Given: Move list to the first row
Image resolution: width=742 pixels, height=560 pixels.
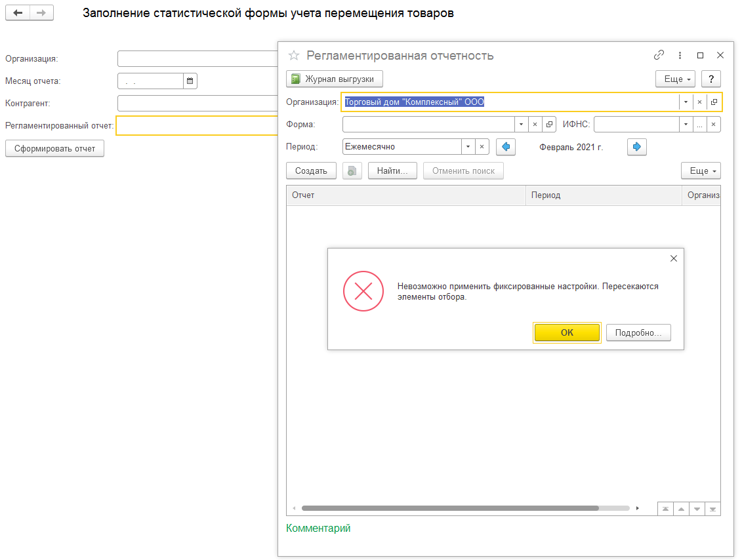Looking at the screenshot, I should click(x=665, y=509).
